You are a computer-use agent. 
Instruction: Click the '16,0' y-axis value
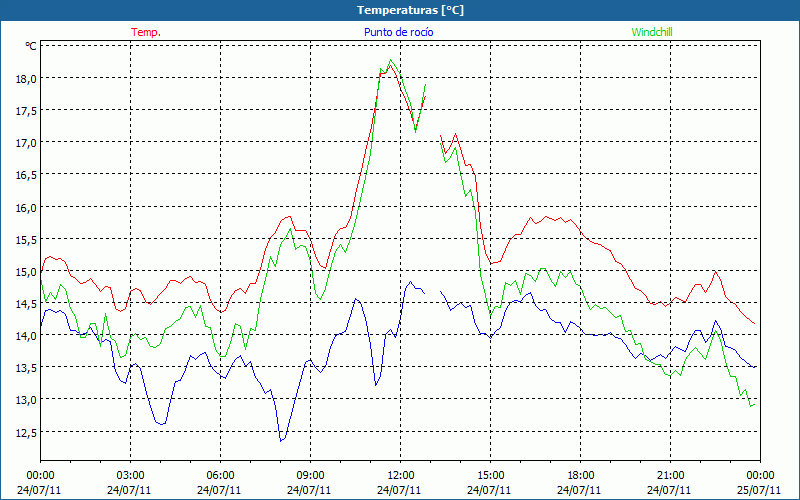(27, 207)
